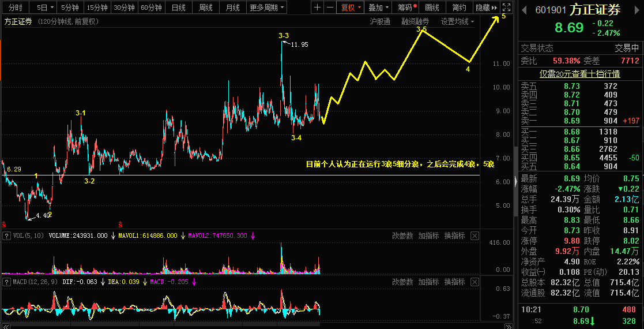Click the chart title 方正证券 (120分钟线)
The image size is (644, 329).
point(51,22)
